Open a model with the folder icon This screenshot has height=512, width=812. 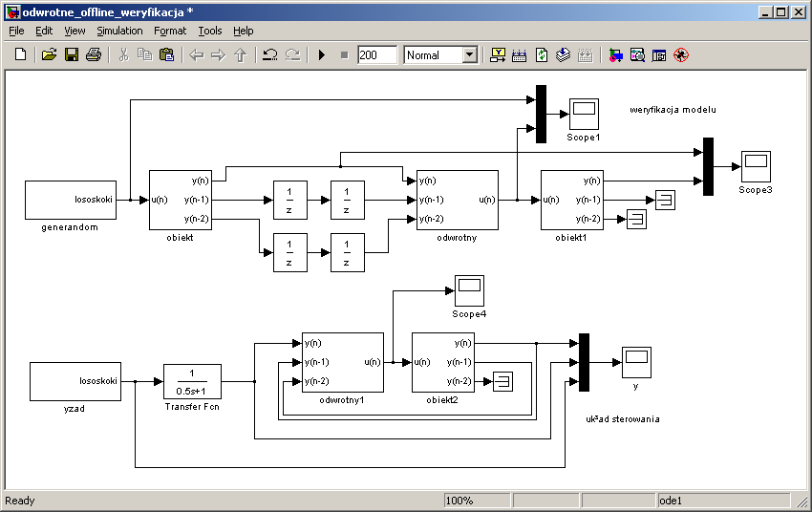click(50, 55)
